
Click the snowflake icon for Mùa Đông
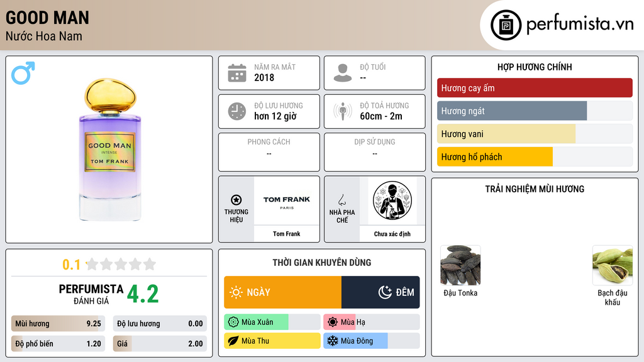332,341
